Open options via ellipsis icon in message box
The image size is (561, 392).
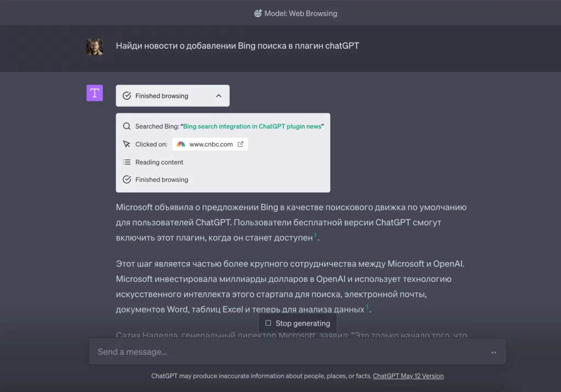point(494,352)
